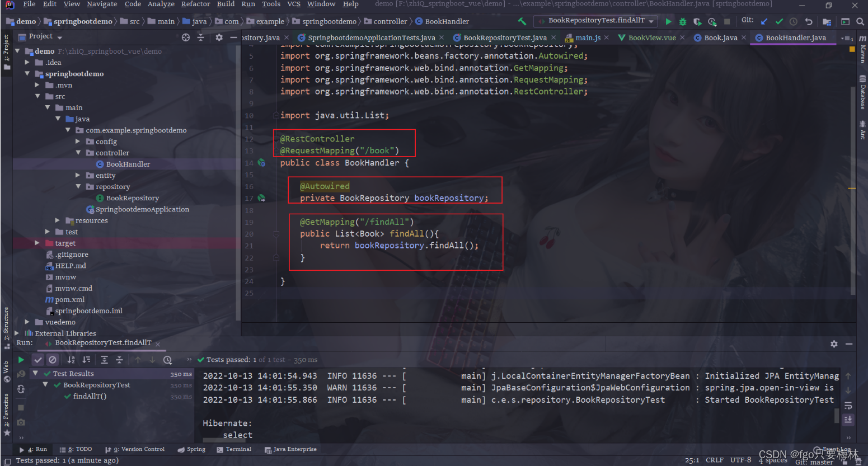Open Version Control tool window
The height and width of the screenshot is (466, 868).
click(135, 449)
